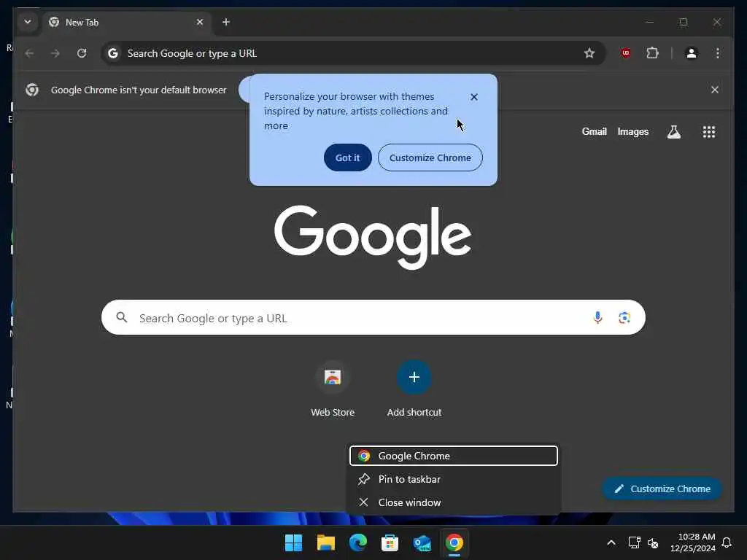The image size is (747, 560).
Task: Open Search Labs flask icon
Action: coord(673,132)
